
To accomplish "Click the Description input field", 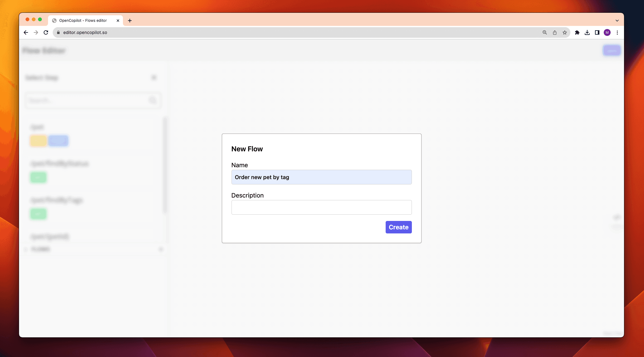I will [x=321, y=208].
